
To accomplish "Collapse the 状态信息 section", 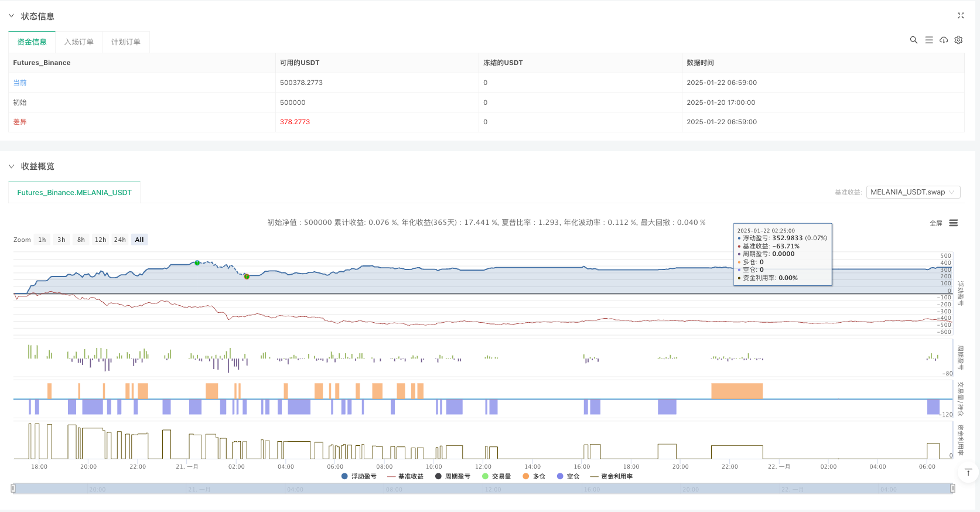I will point(11,16).
